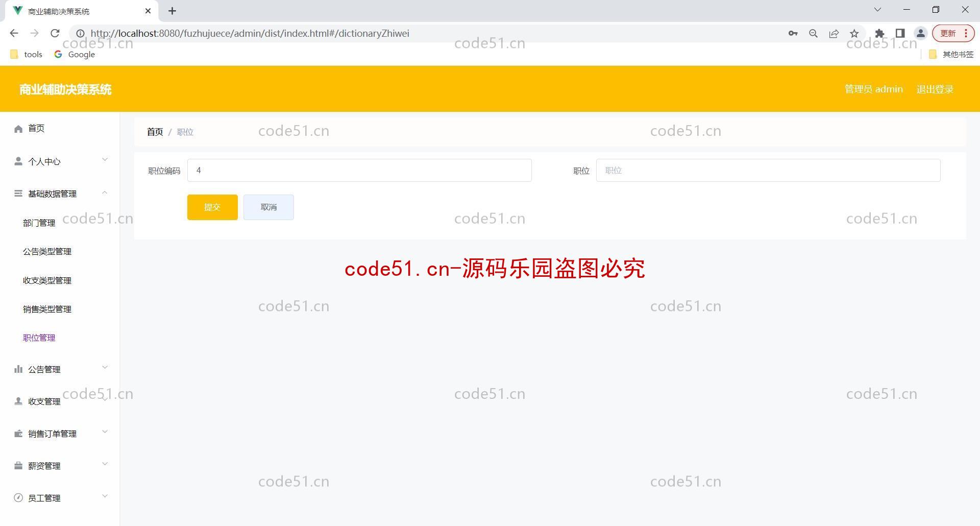Expand the 个人中心 menu chevron

105,160
